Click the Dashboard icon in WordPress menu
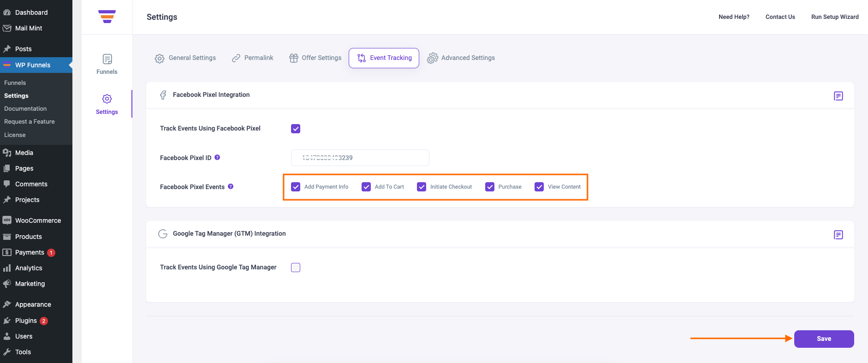Screen dimensions: 868x363 7,12
